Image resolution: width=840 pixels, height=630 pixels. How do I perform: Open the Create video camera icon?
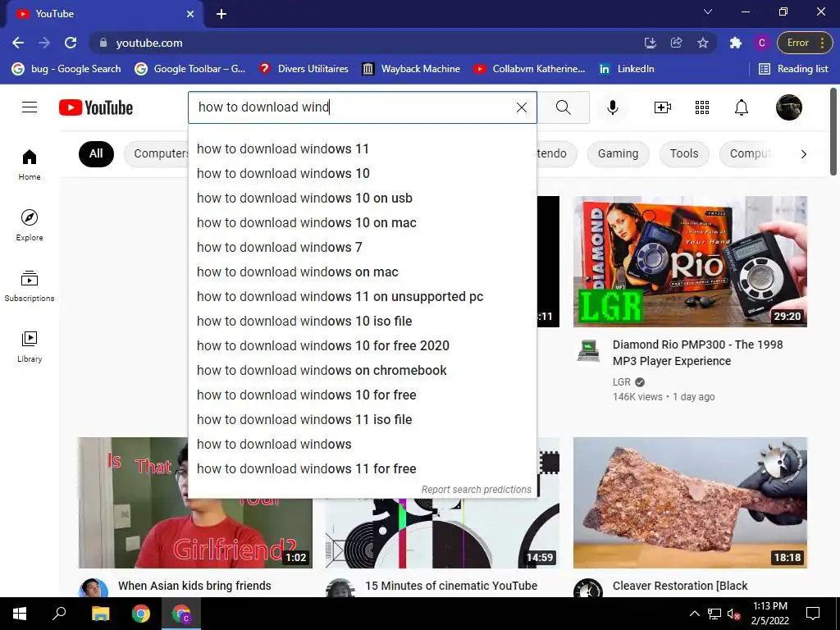point(662,107)
